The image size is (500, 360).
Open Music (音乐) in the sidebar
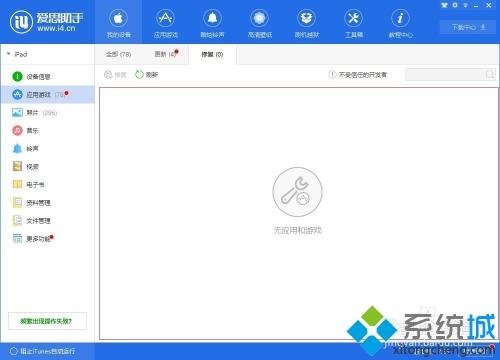(x=47, y=131)
